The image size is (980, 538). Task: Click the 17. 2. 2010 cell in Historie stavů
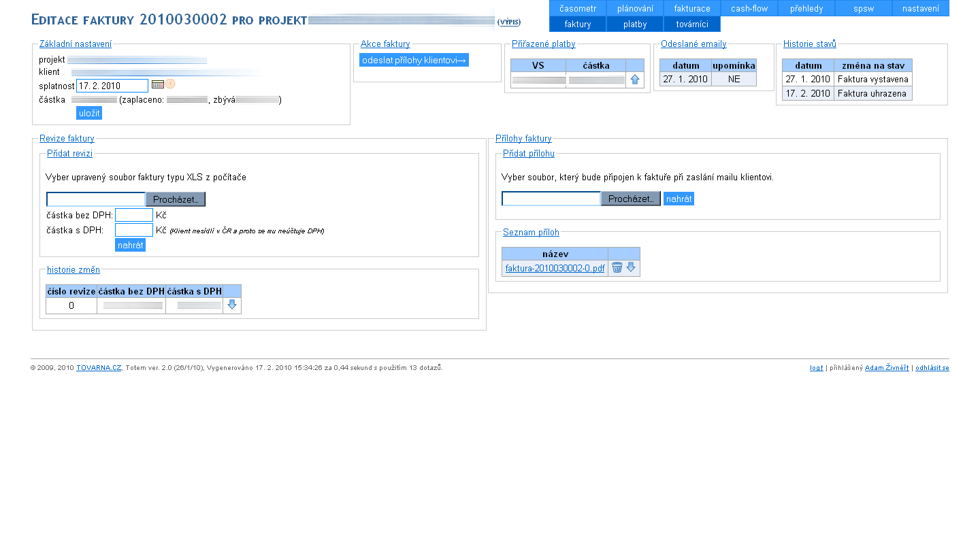808,94
